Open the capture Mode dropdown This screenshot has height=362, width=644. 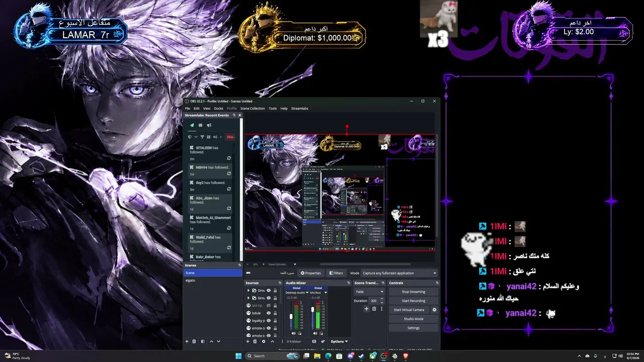click(399, 273)
